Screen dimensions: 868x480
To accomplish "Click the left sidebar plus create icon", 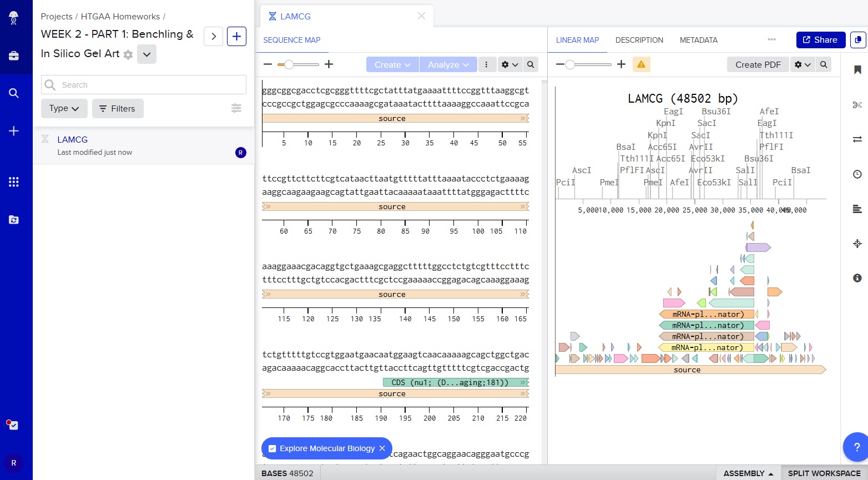I will click(x=14, y=131).
